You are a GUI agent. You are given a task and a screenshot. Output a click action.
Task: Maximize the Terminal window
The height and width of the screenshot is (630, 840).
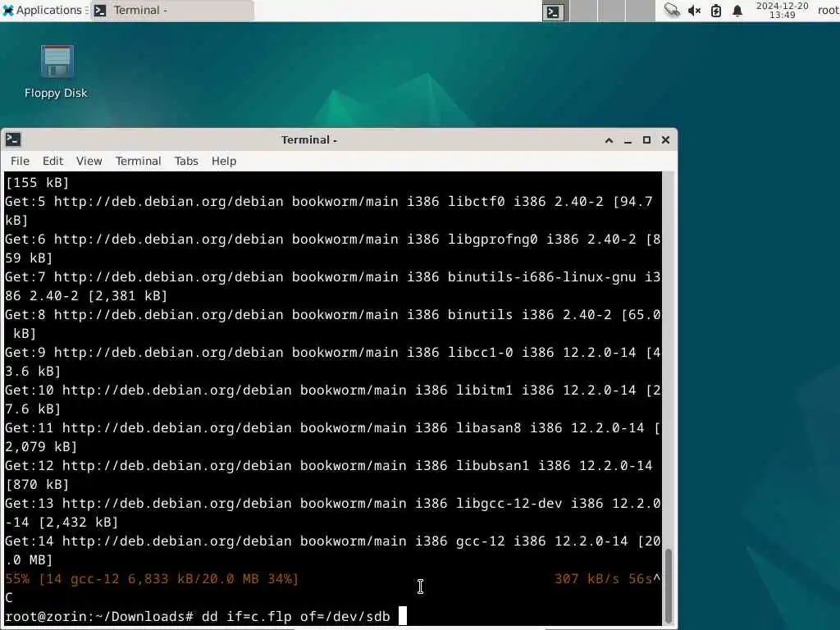coord(646,140)
